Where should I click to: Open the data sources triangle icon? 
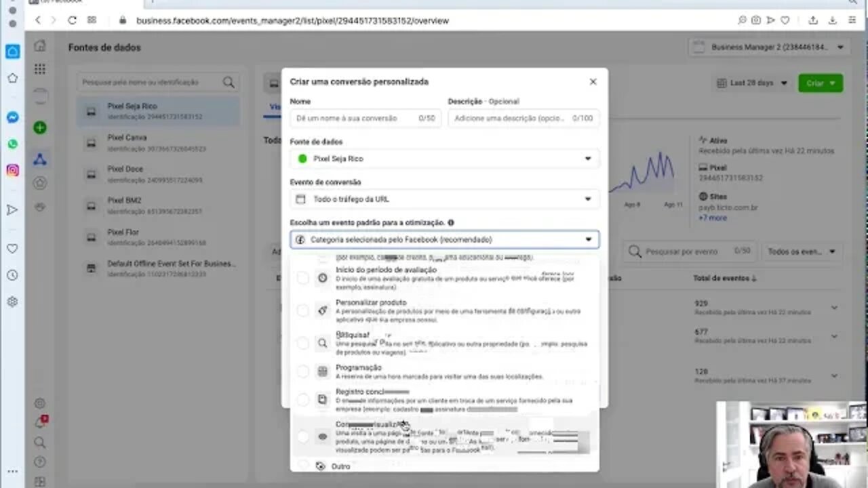coord(40,159)
